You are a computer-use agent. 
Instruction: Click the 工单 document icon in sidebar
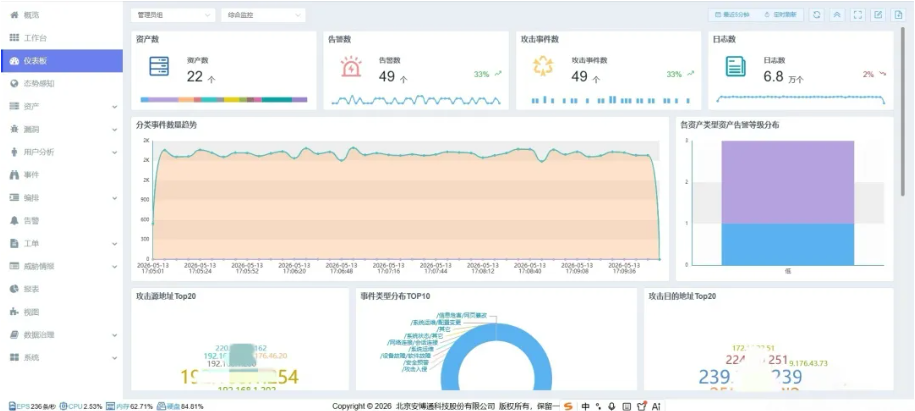coord(15,243)
